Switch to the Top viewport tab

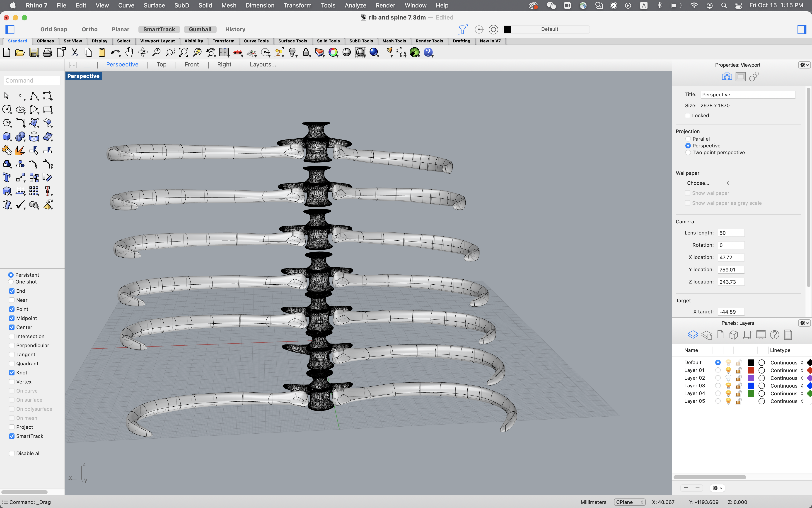click(x=161, y=64)
